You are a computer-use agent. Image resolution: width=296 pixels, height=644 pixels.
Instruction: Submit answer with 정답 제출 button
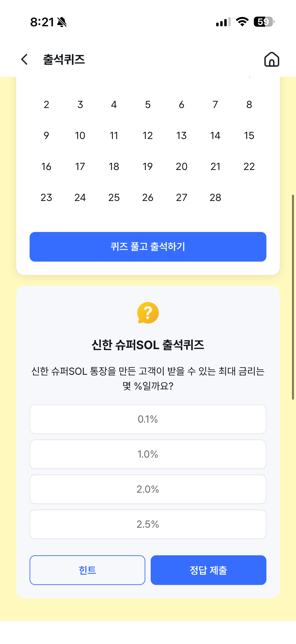208,570
